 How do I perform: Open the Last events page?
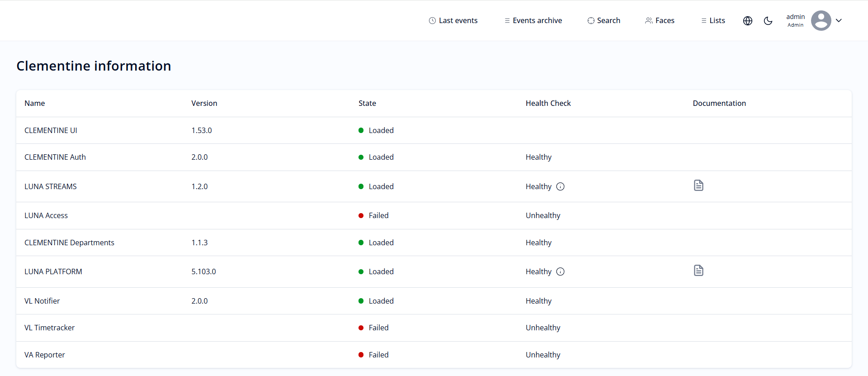(x=453, y=21)
